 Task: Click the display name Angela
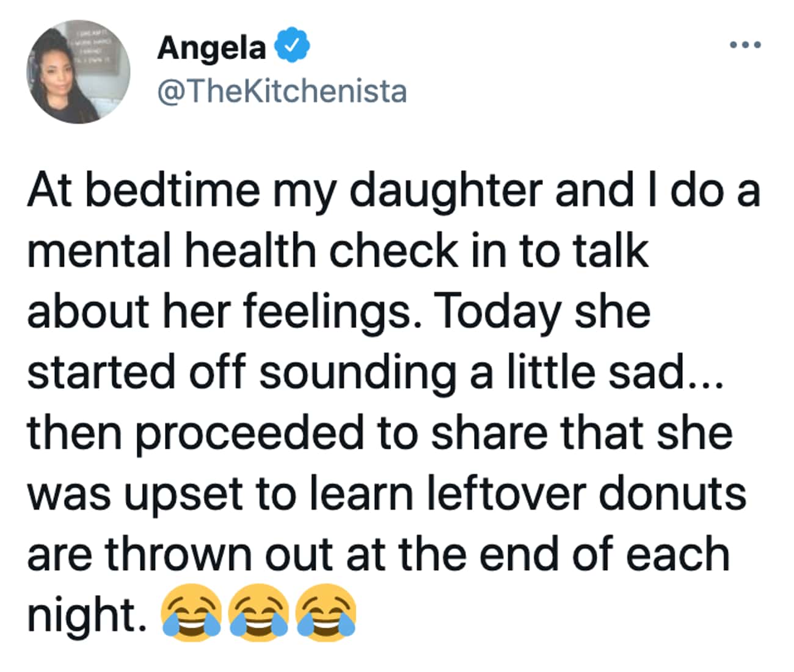(211, 48)
